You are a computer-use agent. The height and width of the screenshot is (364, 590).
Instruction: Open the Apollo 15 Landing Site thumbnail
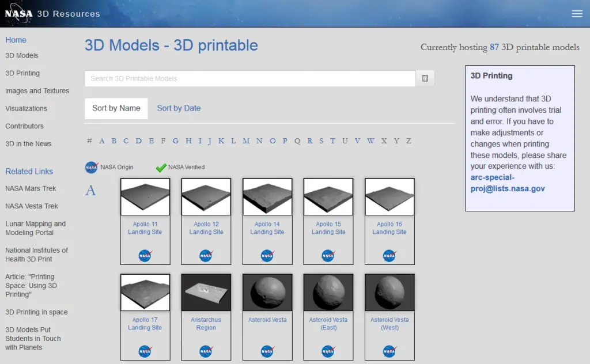(x=328, y=196)
